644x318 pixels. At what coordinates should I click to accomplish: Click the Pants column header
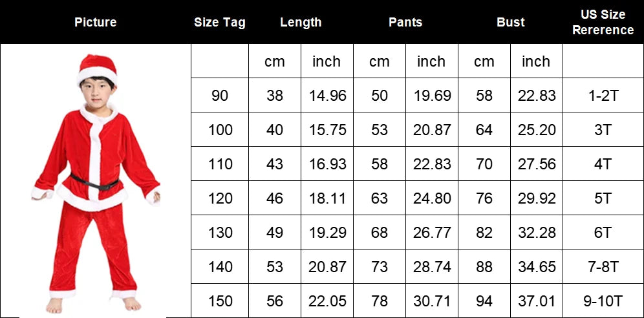(x=405, y=22)
